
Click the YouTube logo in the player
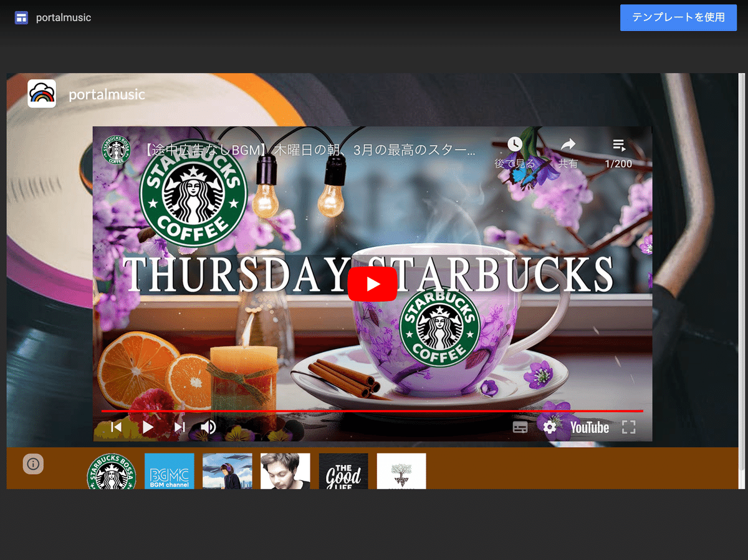point(590,427)
